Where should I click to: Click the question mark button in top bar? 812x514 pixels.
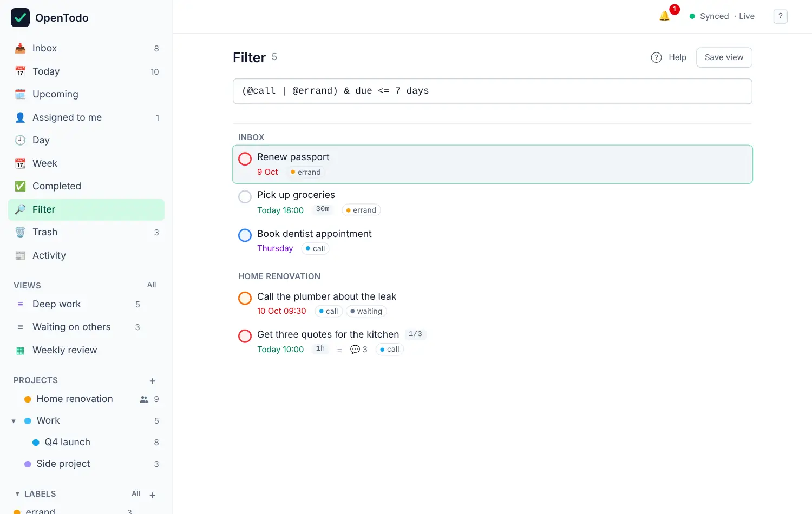(x=780, y=16)
